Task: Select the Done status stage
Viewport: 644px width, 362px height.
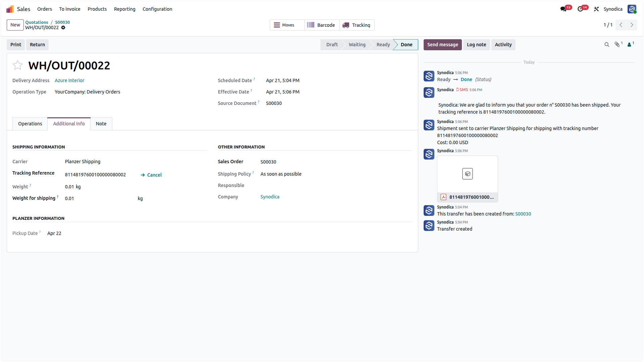Action: (x=406, y=45)
